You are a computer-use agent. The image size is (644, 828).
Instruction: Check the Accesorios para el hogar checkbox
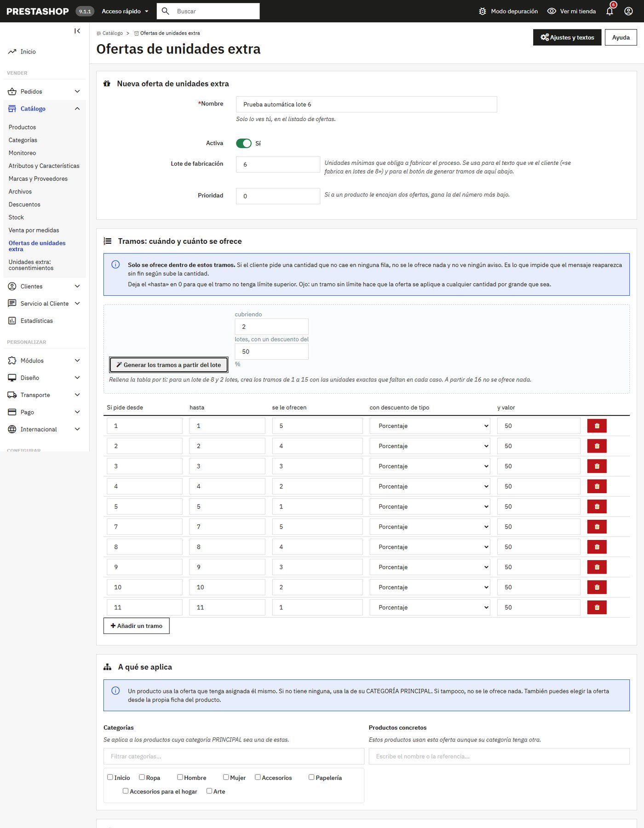tap(125, 791)
